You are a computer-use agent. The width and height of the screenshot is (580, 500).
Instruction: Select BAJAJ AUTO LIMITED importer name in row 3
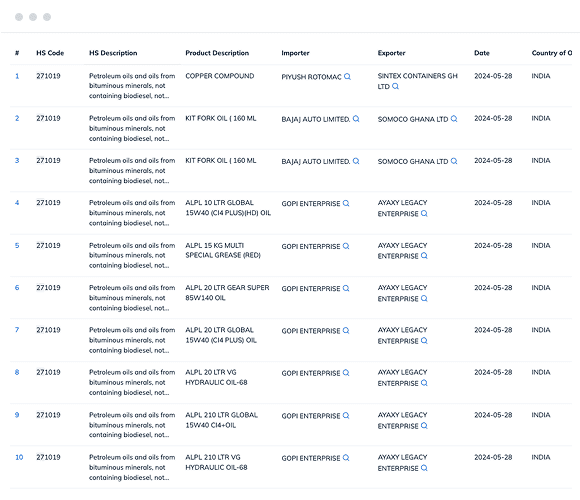(x=316, y=161)
